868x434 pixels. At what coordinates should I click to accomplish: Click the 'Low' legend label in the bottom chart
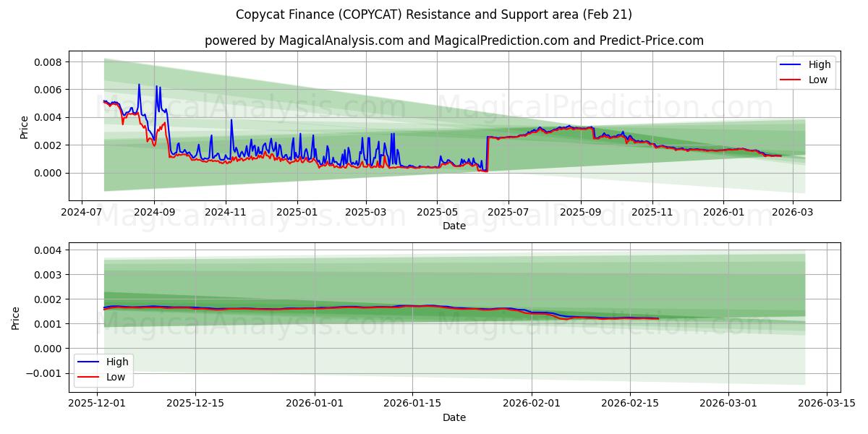point(116,377)
